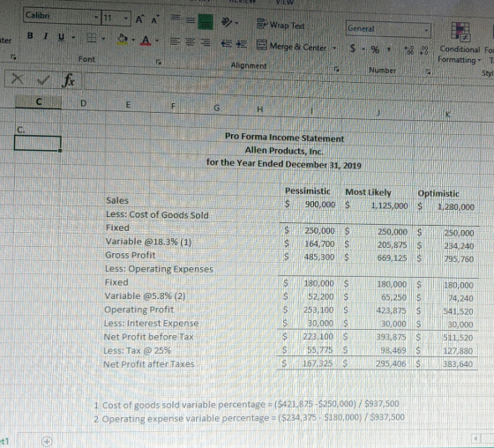Viewport: 494px width, 448px height.
Task: Apply Accounting dollar number format
Action: (353, 49)
